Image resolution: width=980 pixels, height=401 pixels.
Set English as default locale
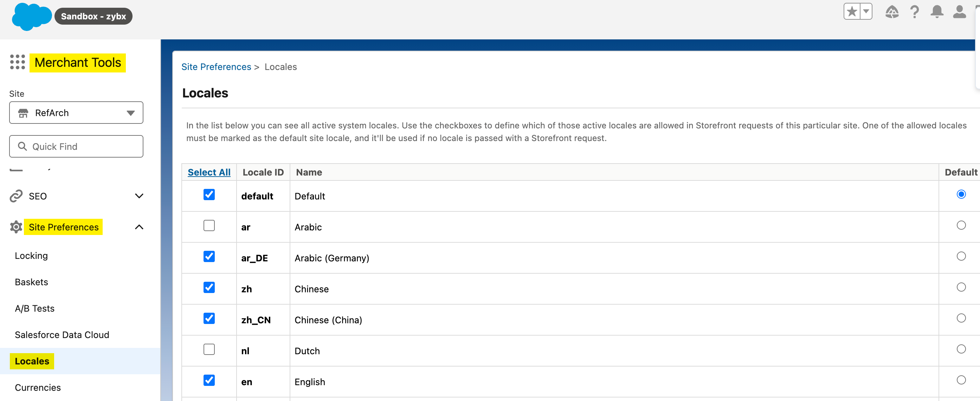coord(961,380)
